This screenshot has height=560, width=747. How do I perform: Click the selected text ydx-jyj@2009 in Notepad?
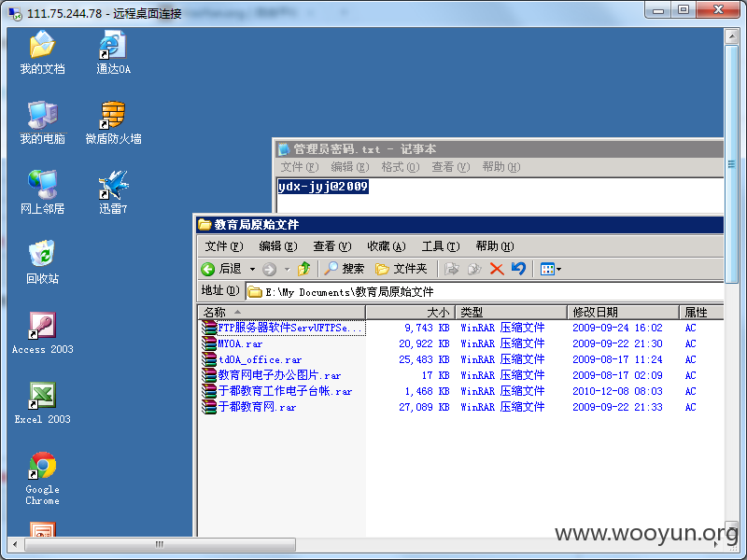tap(323, 186)
